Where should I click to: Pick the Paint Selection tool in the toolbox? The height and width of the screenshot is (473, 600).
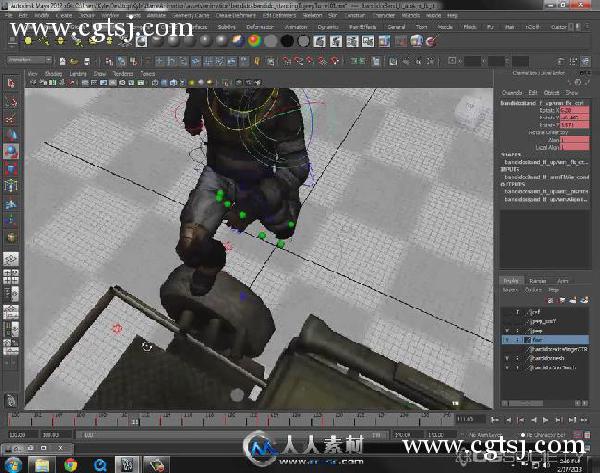click(11, 118)
